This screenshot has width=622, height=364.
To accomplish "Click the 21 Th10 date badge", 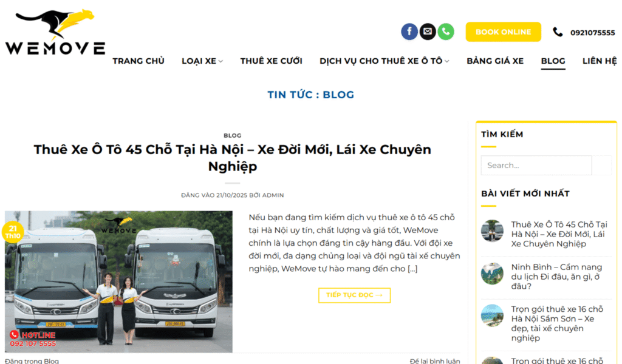I will [x=13, y=232].
